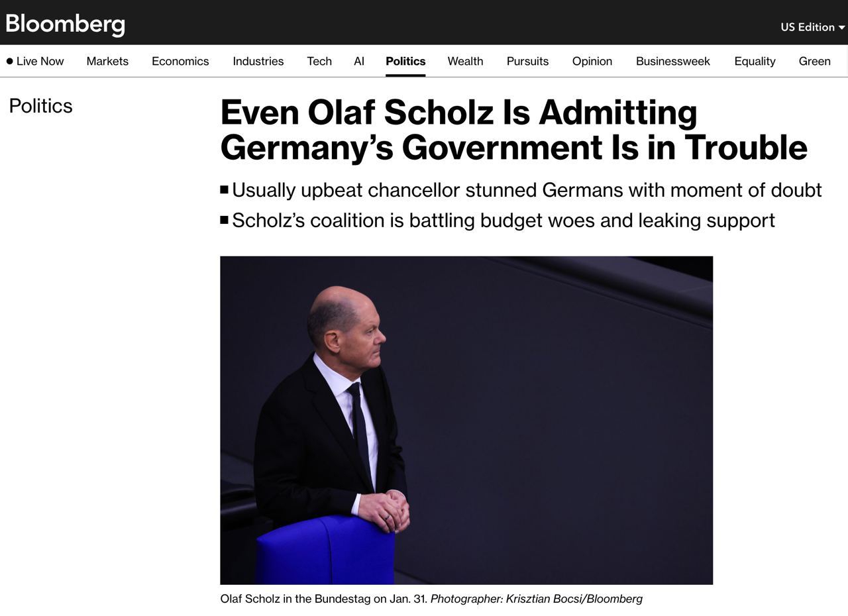Click the dropdown arrow beside US Edition
The image size is (848, 616).
pos(842,28)
